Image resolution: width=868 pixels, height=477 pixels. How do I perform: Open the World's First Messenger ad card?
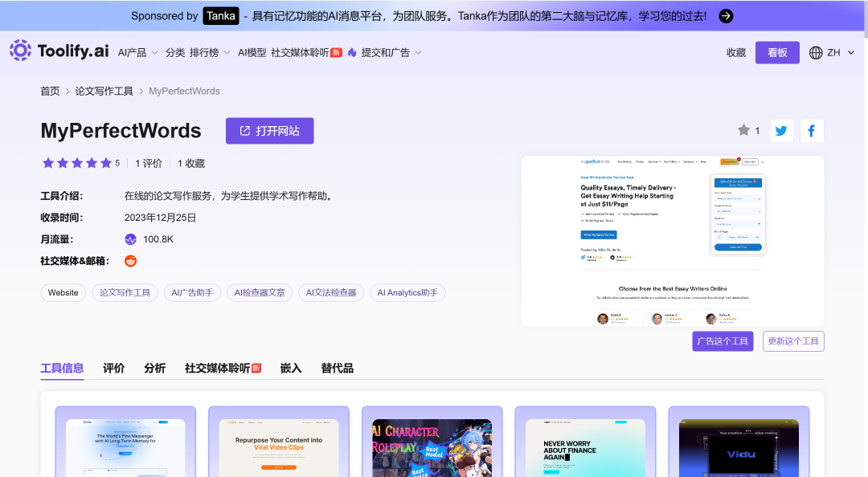[125, 442]
